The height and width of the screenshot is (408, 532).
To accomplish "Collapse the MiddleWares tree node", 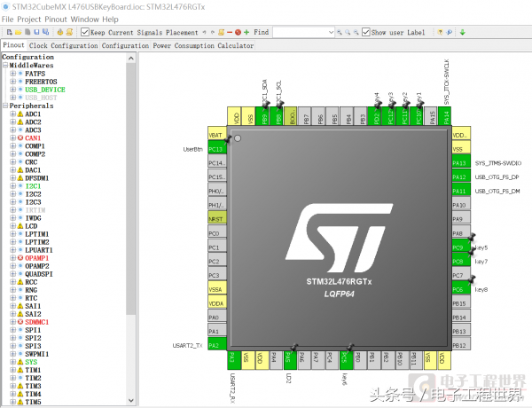I will click(x=5, y=65).
